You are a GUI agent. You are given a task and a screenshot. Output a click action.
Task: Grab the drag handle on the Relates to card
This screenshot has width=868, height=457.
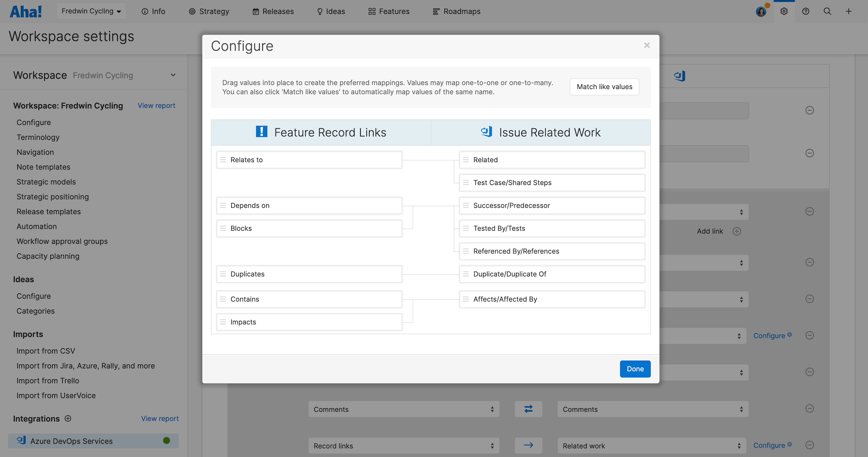[x=223, y=160]
